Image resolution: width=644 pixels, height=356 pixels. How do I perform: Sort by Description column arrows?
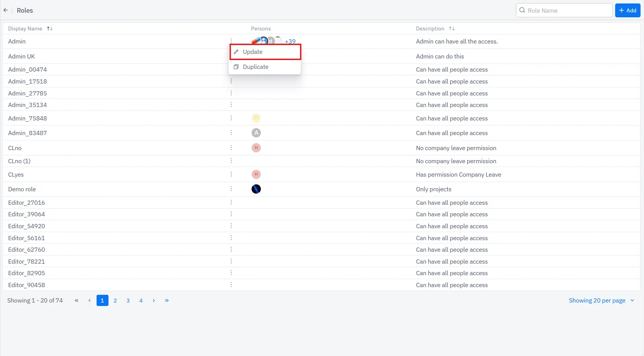(452, 28)
